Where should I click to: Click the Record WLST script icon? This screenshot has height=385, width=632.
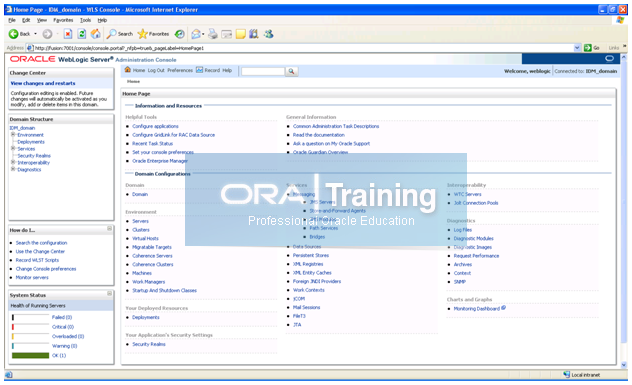200,70
